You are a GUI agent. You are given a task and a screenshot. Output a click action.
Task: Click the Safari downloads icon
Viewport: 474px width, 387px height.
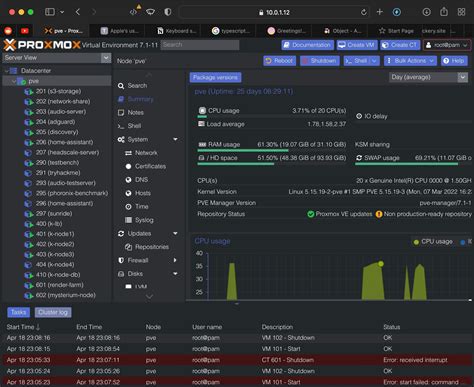[426, 12]
